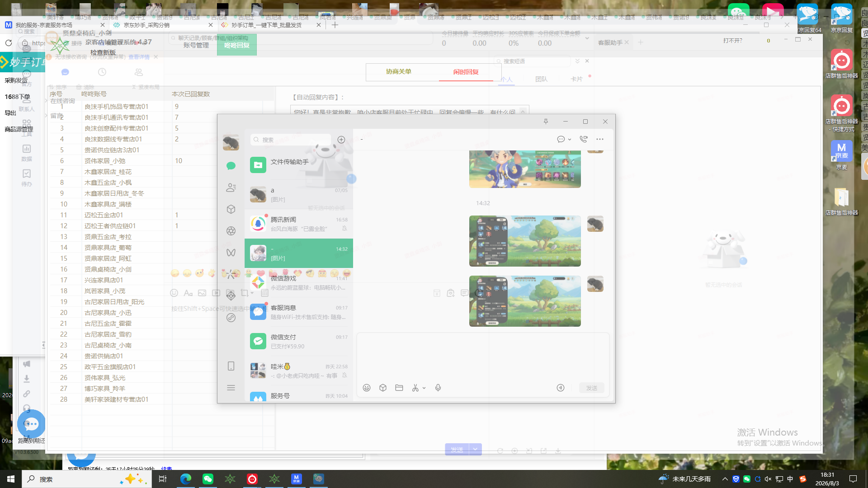Select the 协商关单 tab
868x488 pixels.
[399, 71]
